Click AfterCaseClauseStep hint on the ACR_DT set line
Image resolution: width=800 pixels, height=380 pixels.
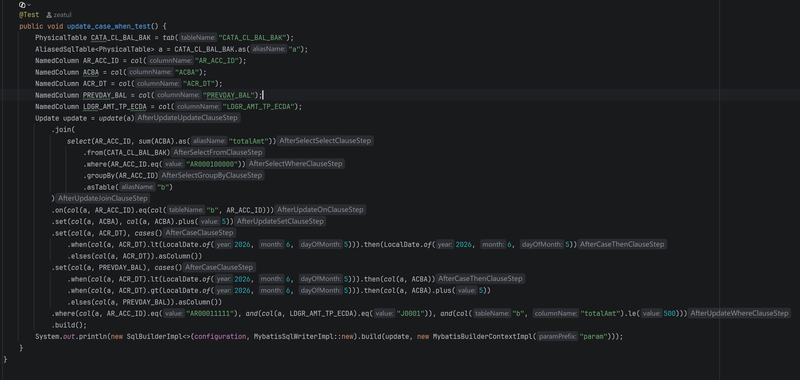(x=199, y=233)
